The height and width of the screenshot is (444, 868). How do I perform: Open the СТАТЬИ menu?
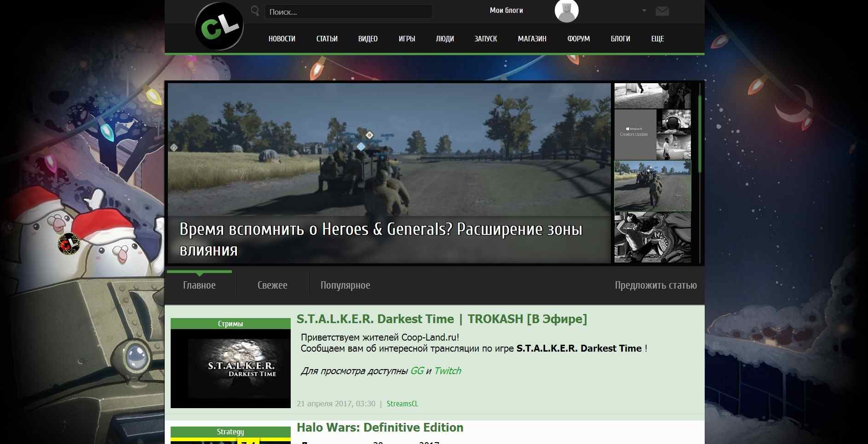click(x=327, y=39)
